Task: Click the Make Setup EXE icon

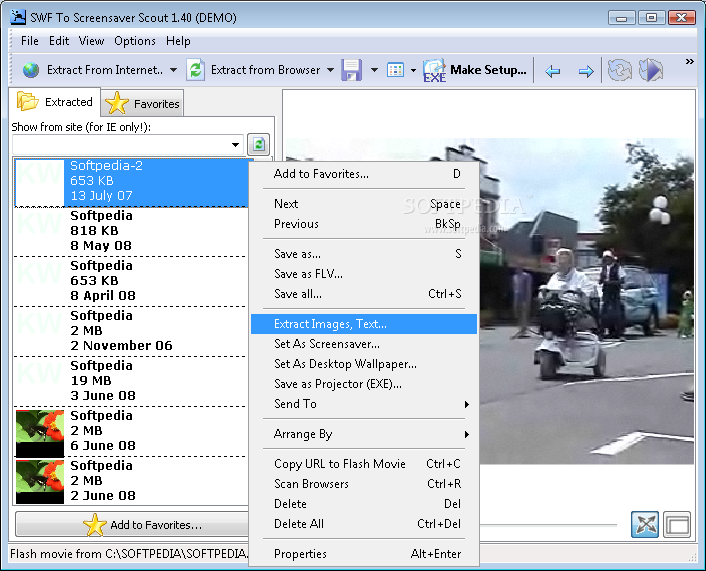Action: (x=434, y=70)
